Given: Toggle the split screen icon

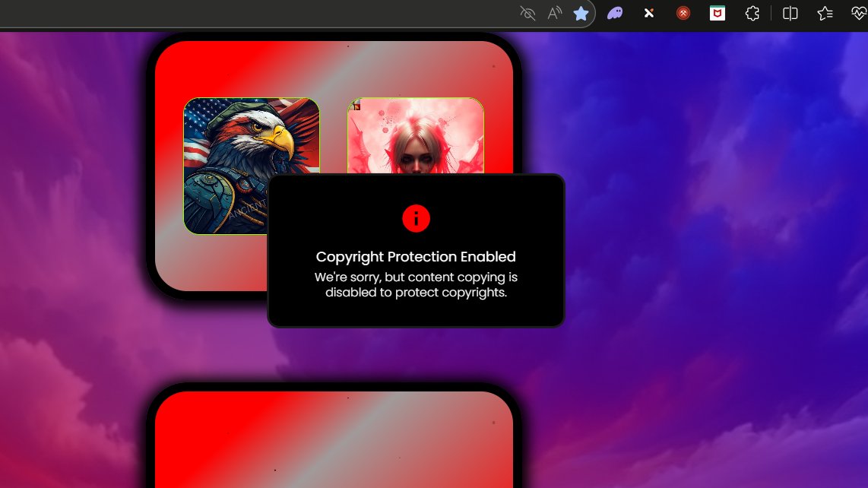Looking at the screenshot, I should [790, 13].
